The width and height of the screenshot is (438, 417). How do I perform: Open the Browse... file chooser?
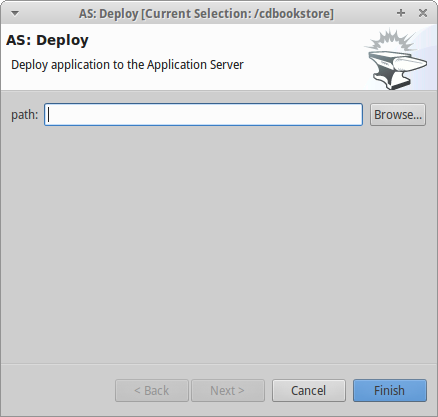click(x=398, y=115)
